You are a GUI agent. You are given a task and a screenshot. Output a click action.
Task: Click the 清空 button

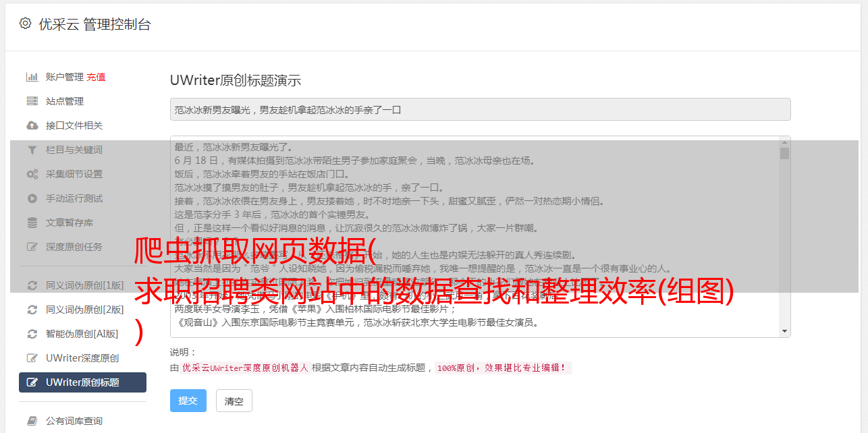pyautogui.click(x=234, y=401)
